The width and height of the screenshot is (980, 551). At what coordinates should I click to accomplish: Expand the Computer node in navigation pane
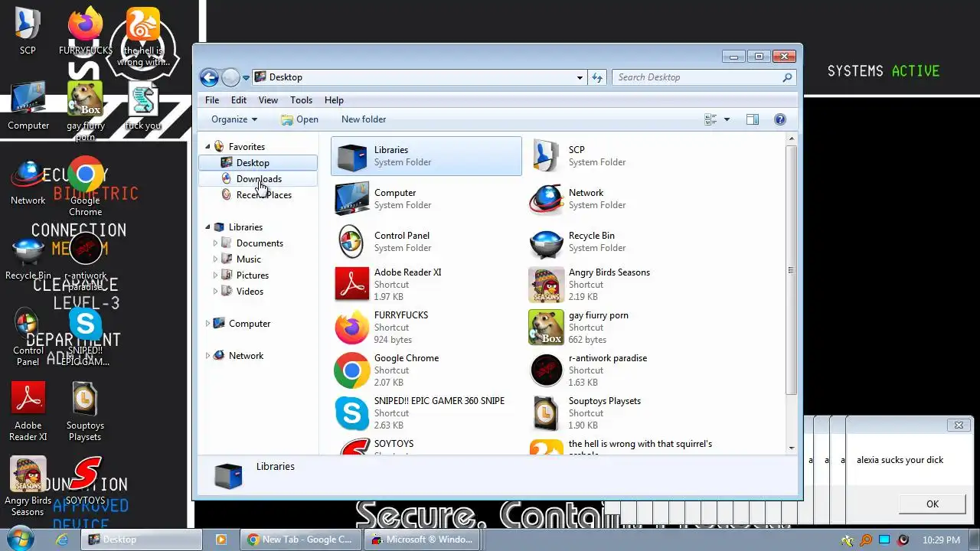(207, 324)
